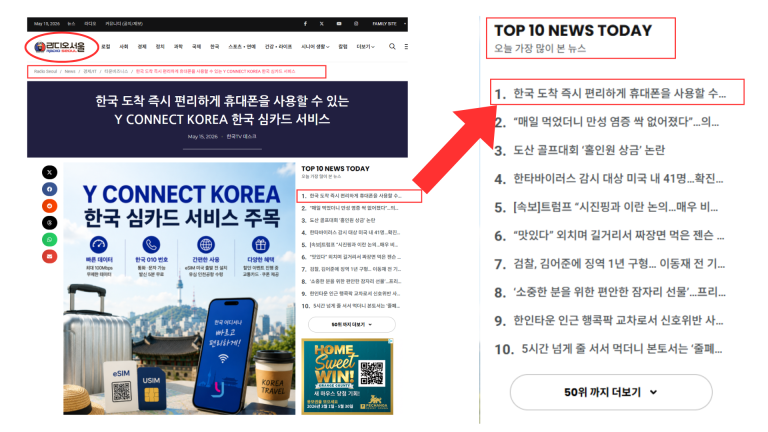
Task: Select the 칼럼 navigation item
Action: (x=343, y=47)
